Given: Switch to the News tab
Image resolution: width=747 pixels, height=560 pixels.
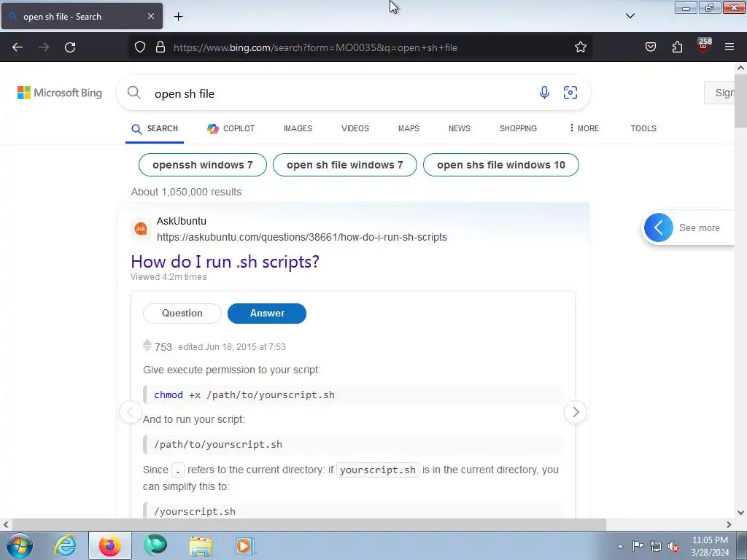Looking at the screenshot, I should [x=460, y=128].
